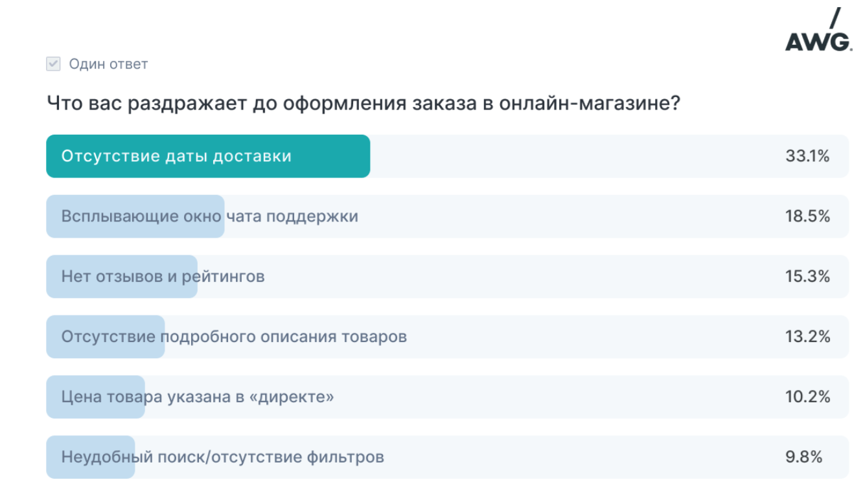
Task: Click the 13.2% result value
Action: click(x=807, y=337)
